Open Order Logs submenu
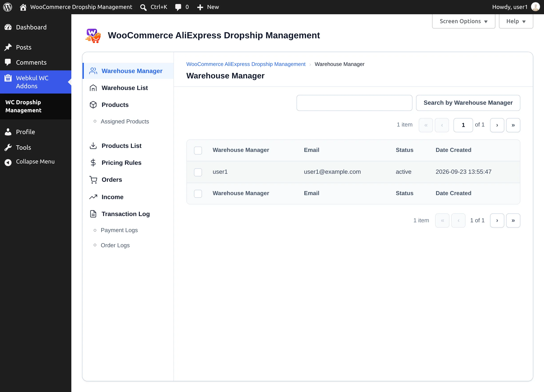 click(x=115, y=245)
